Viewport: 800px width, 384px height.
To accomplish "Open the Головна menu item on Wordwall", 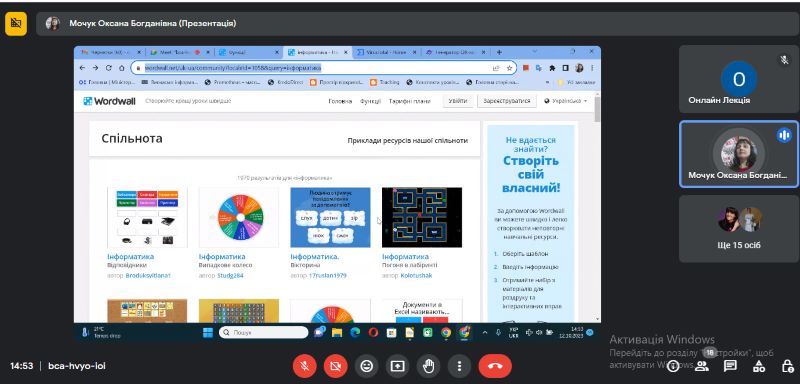I will (x=340, y=101).
